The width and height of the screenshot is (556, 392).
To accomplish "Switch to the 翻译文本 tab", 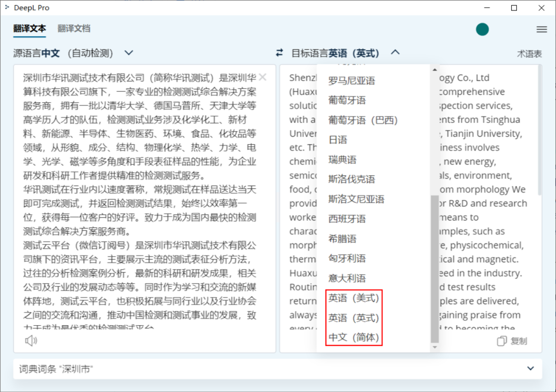I will pos(29,28).
